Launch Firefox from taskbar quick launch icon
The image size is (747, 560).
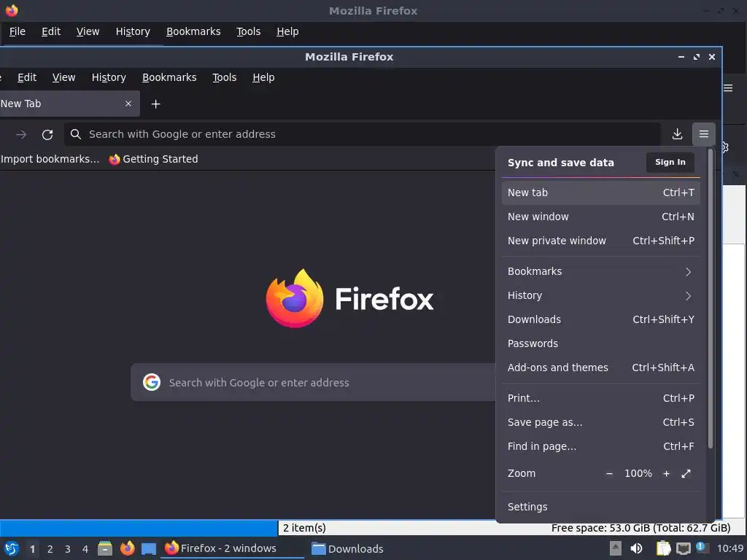pos(127,548)
